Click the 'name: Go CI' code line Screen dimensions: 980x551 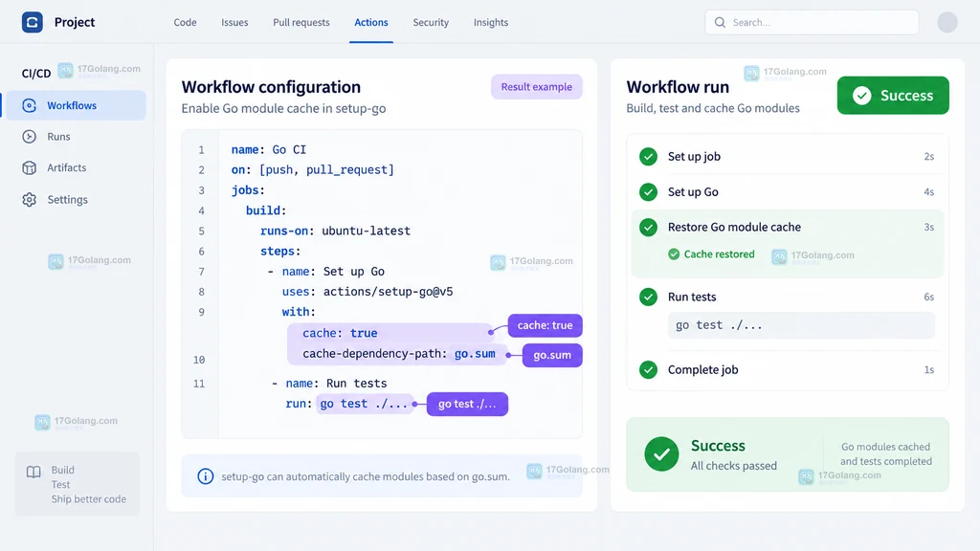pos(269,150)
